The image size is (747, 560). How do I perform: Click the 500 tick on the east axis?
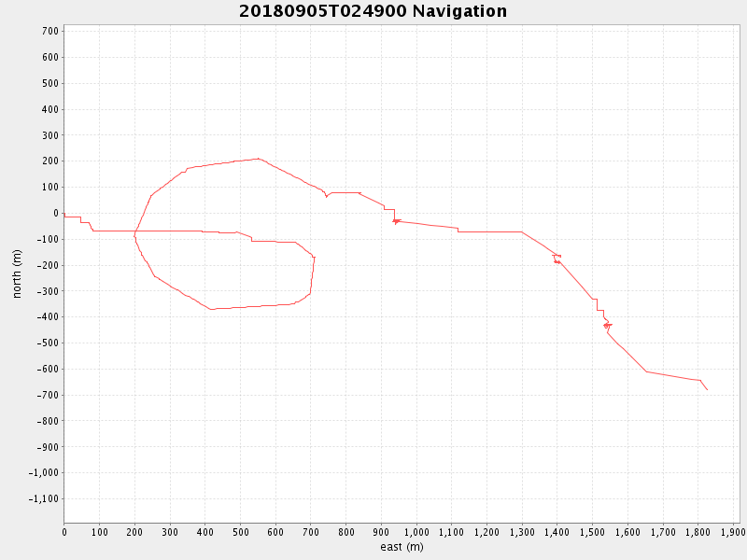point(240,532)
